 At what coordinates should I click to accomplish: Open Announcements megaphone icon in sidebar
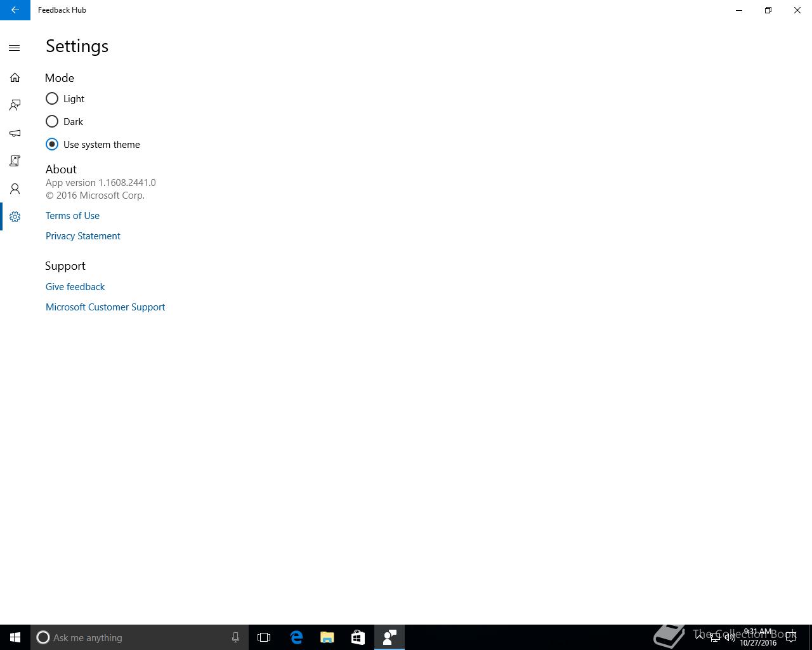pyautogui.click(x=15, y=133)
